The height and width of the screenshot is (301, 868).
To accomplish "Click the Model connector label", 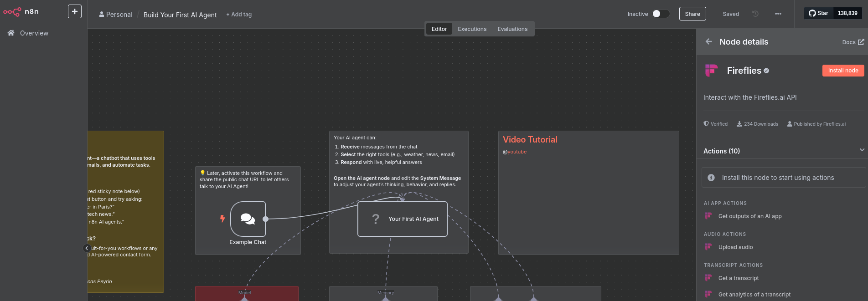I will coord(244,293).
